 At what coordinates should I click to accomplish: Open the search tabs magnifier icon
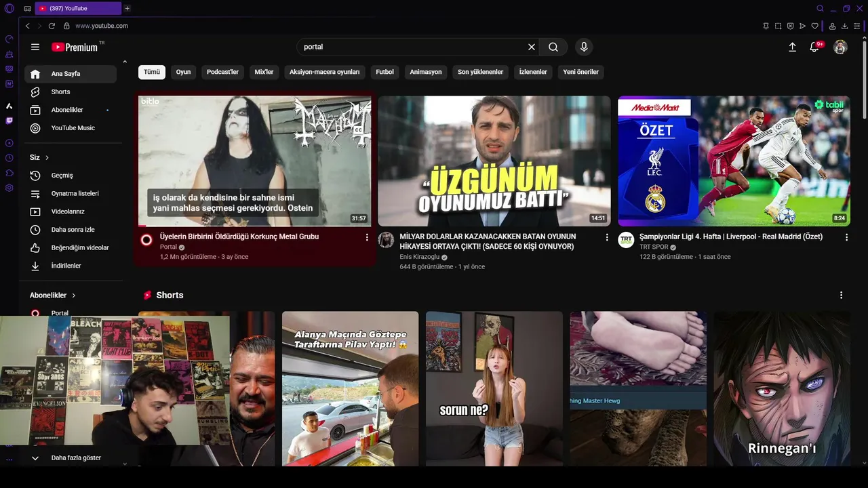point(820,9)
